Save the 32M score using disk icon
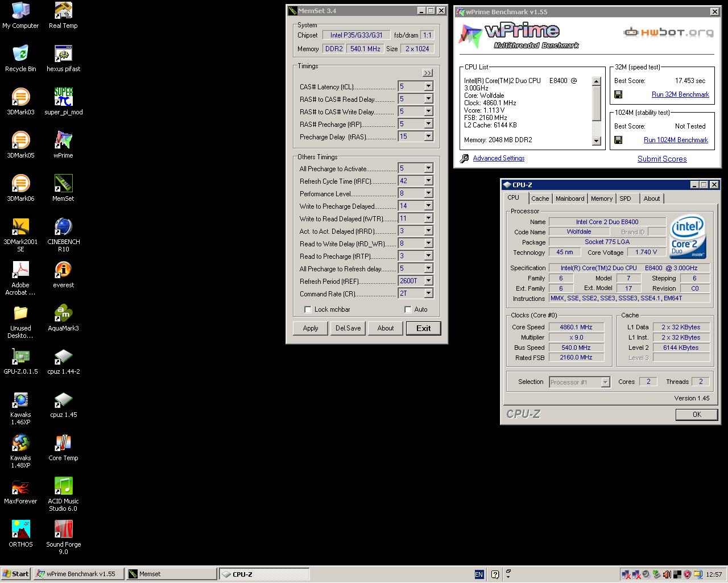Image resolution: width=728 pixels, height=583 pixels. tap(618, 94)
